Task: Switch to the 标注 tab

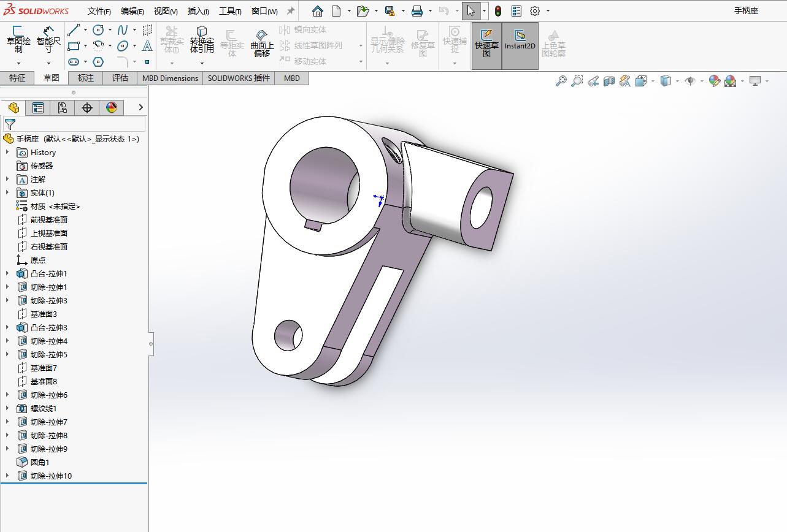Action: point(86,78)
